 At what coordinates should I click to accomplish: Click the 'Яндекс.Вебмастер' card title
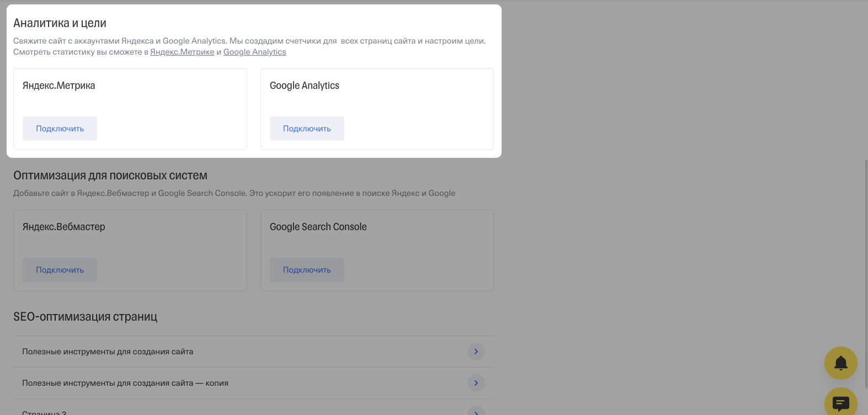click(63, 227)
